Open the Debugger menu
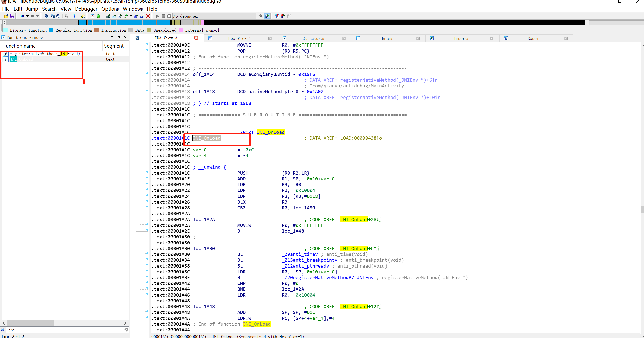The width and height of the screenshot is (644, 338). point(86,9)
